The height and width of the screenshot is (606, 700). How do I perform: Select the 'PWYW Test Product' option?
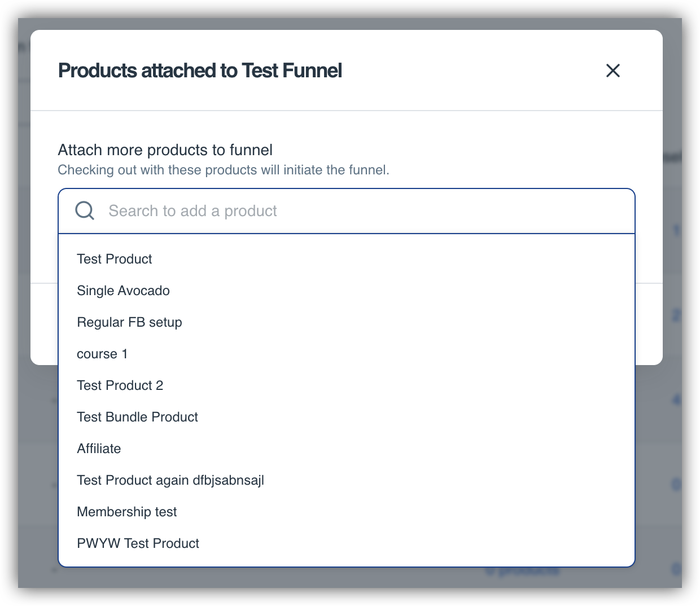[138, 543]
